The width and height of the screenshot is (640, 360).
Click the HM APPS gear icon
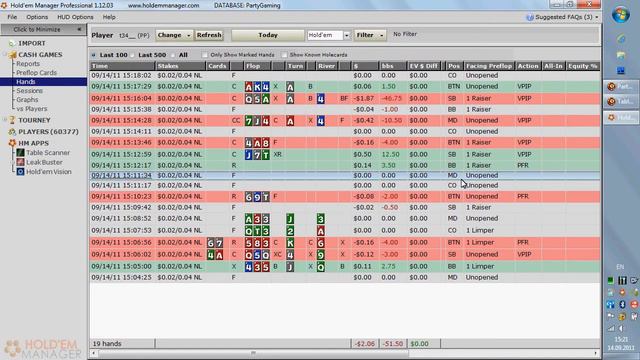pos(12,143)
